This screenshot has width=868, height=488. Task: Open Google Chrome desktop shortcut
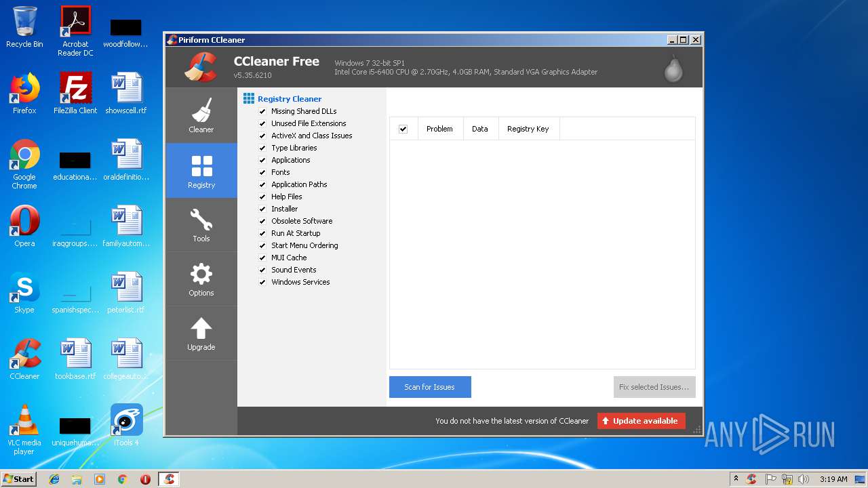(x=24, y=164)
